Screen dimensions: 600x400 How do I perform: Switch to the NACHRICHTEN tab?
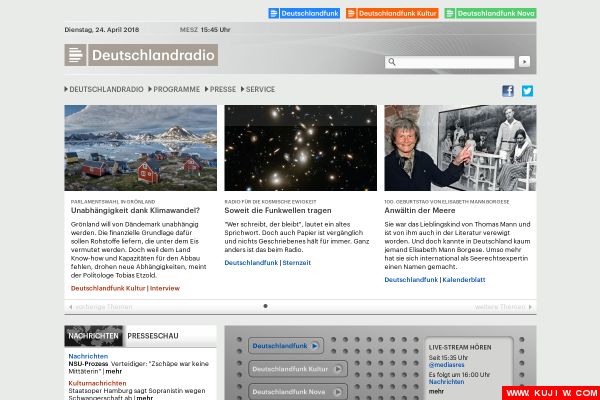pyautogui.click(x=93, y=336)
